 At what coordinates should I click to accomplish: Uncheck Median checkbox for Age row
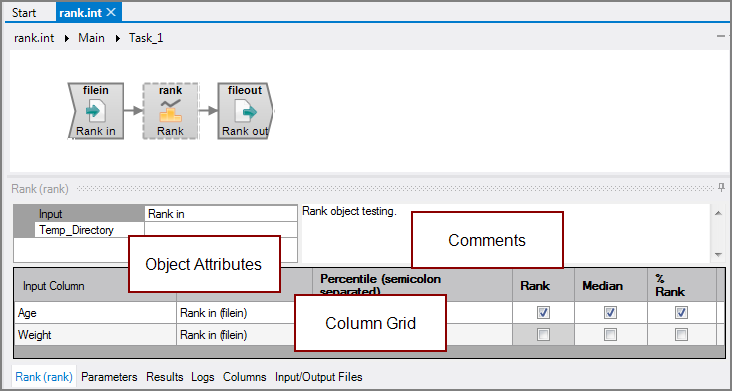pyautogui.click(x=610, y=312)
